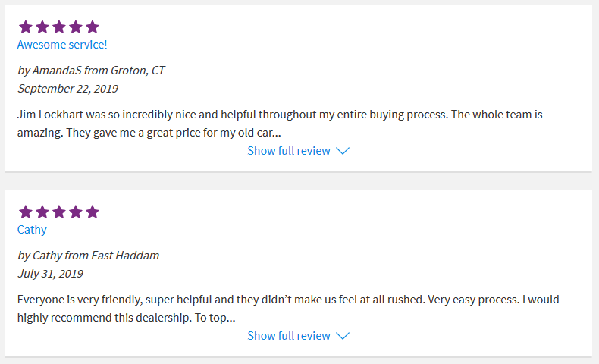Click the second star in Cathy's rating
This screenshot has width=599, height=364.
coord(42,212)
